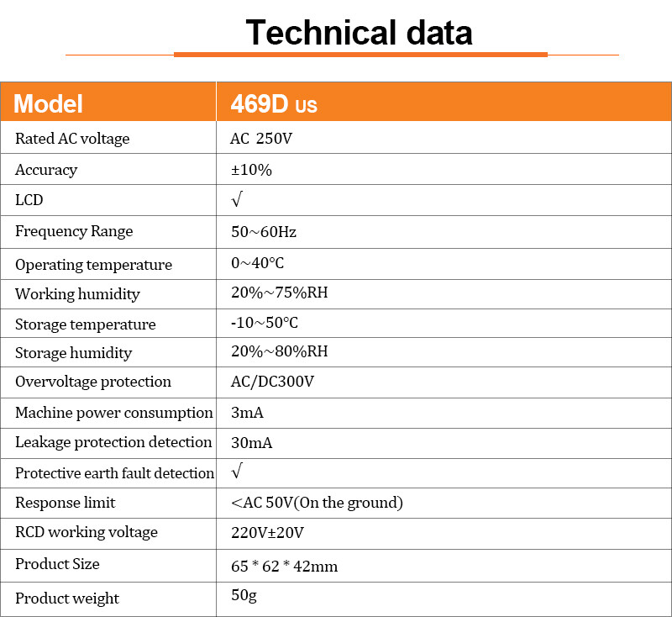Click the 65 * 62 * 42mm product size
The width and height of the screenshot is (672, 617).
[x=284, y=566]
